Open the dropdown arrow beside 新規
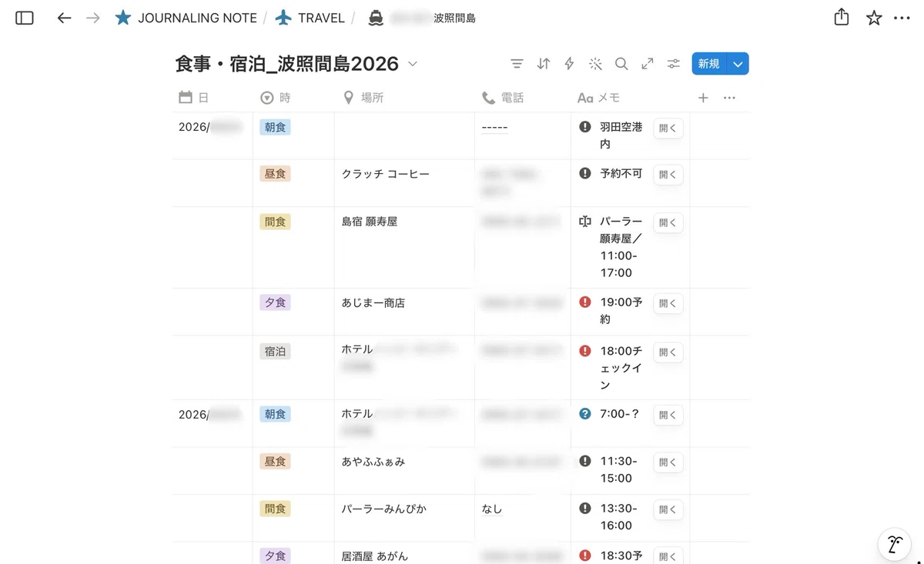The height and width of the screenshot is (564, 924). pos(738,64)
